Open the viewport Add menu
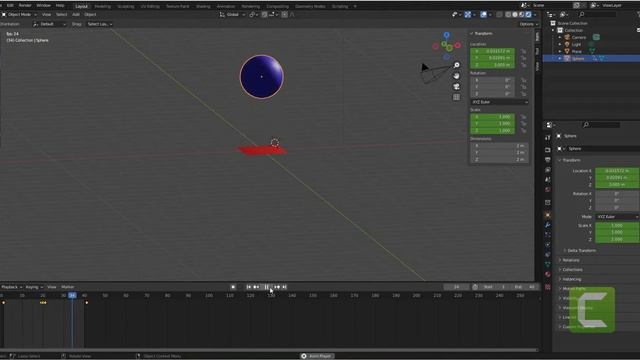The image size is (640, 360). pos(76,14)
